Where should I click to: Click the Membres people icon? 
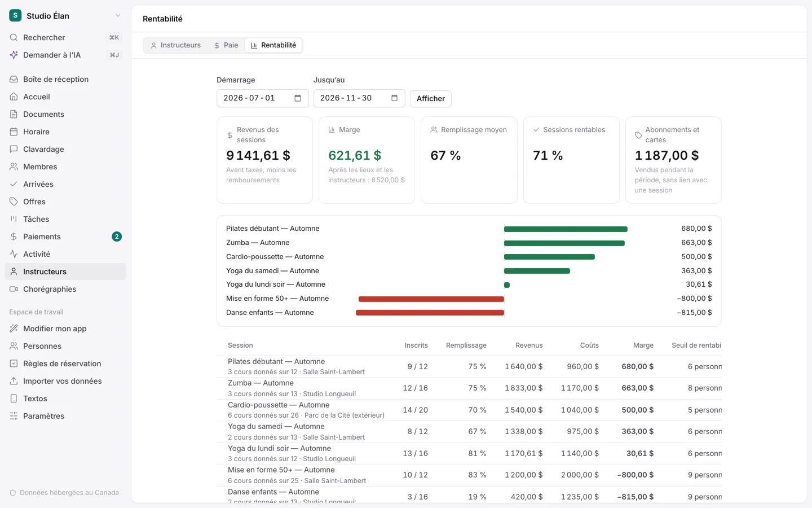coord(14,167)
